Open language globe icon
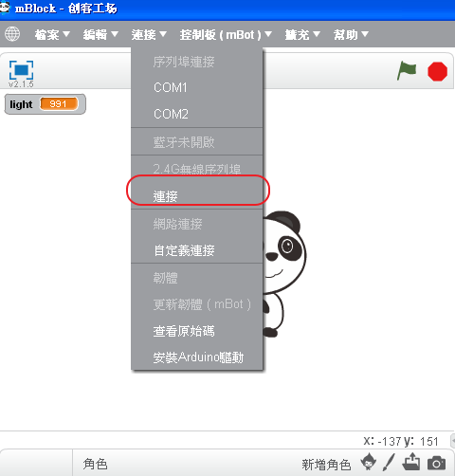The height and width of the screenshot is (476, 455). tap(12, 34)
